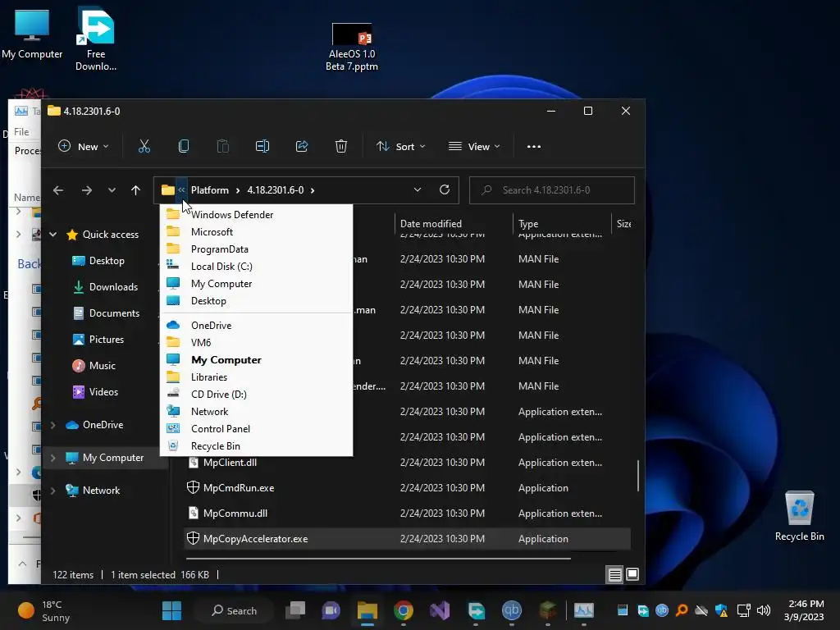The width and height of the screenshot is (840, 630).
Task: Open qBittorrent from the taskbar
Action: pos(512,610)
